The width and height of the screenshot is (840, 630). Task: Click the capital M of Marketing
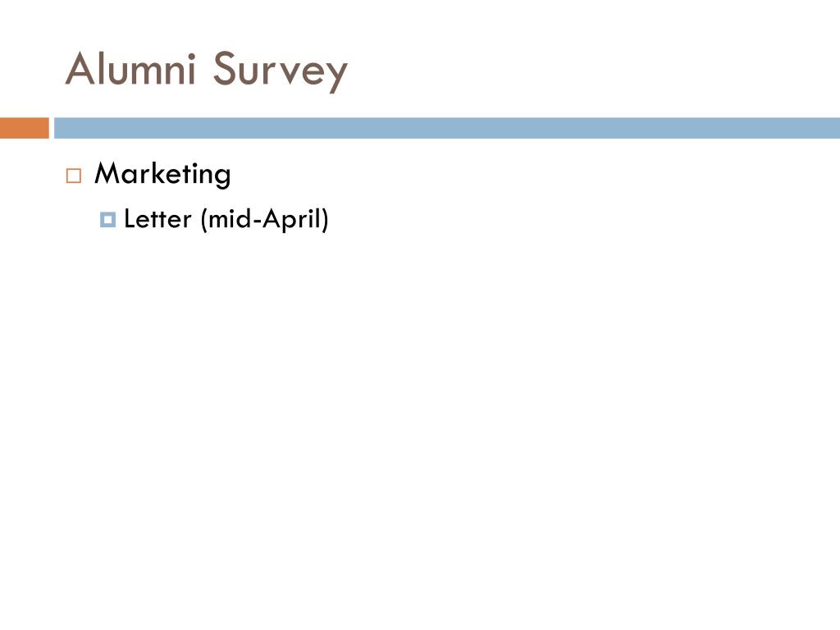(107, 173)
